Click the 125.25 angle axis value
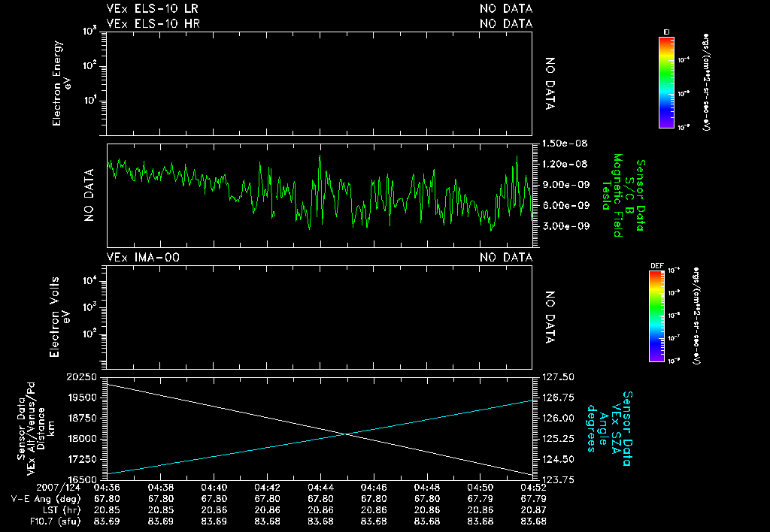The image size is (770, 532). pyautogui.click(x=559, y=439)
